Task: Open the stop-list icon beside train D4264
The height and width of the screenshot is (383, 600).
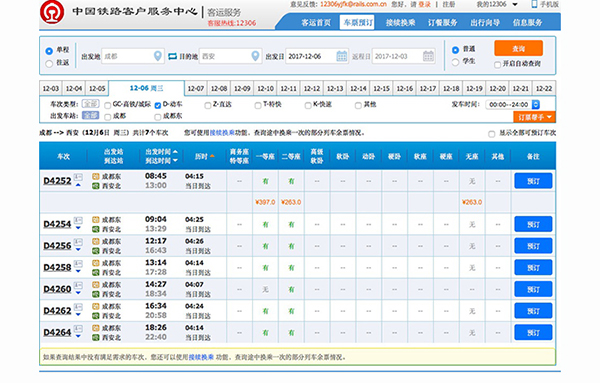Action: [x=78, y=328]
